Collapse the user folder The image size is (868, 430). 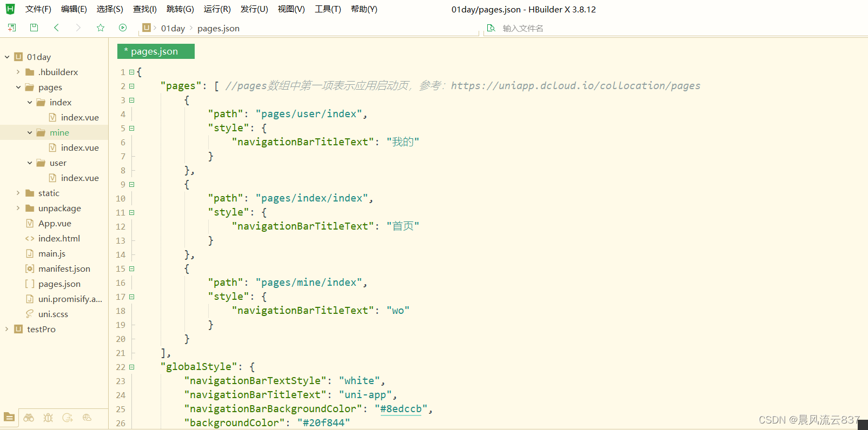(x=30, y=163)
